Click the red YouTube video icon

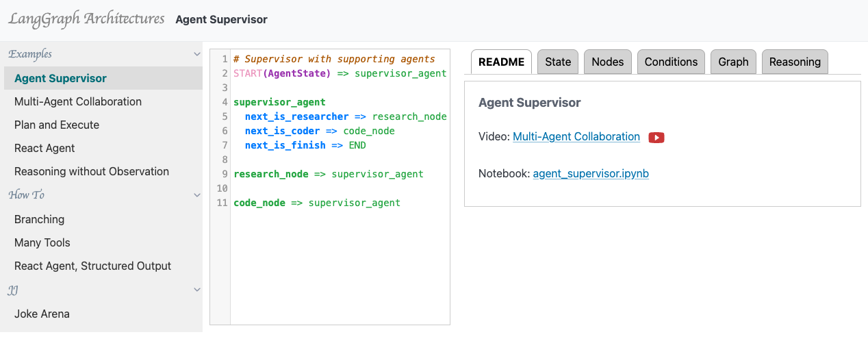656,137
